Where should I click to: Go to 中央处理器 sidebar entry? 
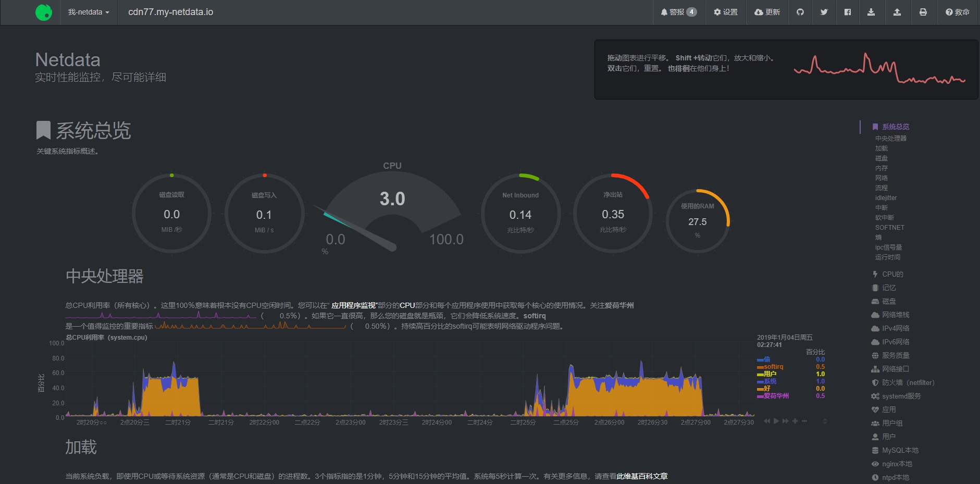891,139
